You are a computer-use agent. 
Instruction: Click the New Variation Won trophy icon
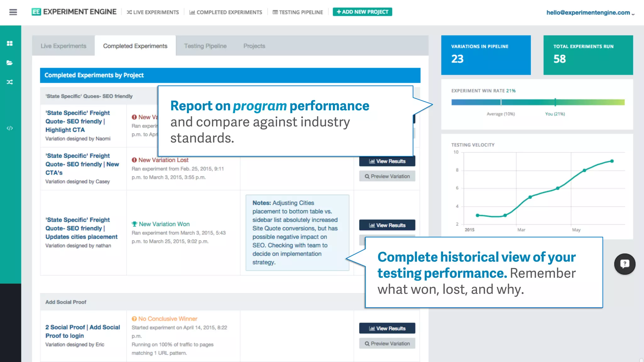coord(134,224)
